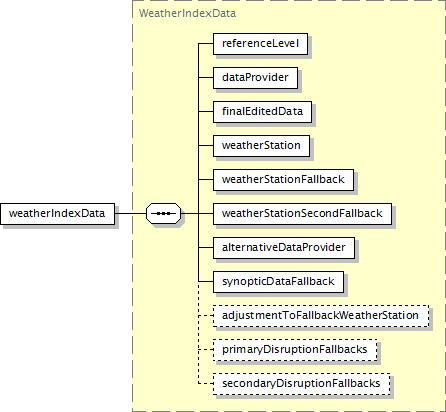
Task: Select the alternativeDataProvider element
Action: 284,248
